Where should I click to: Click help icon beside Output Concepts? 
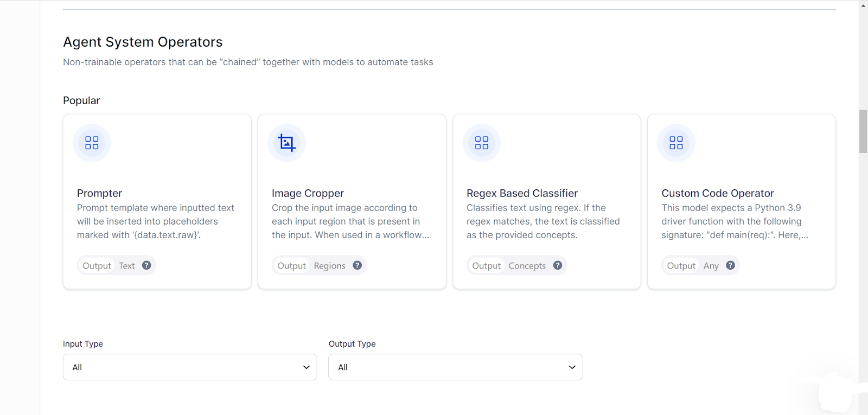coord(557,265)
